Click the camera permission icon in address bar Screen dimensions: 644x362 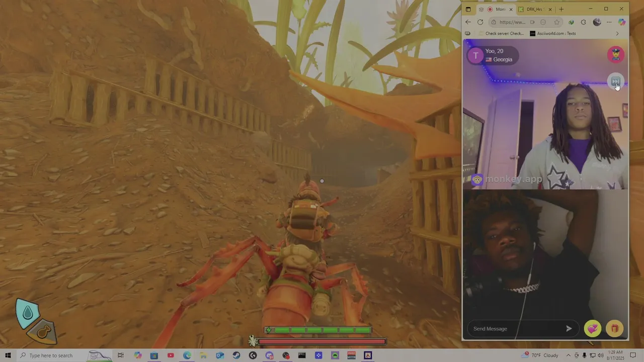click(532, 22)
